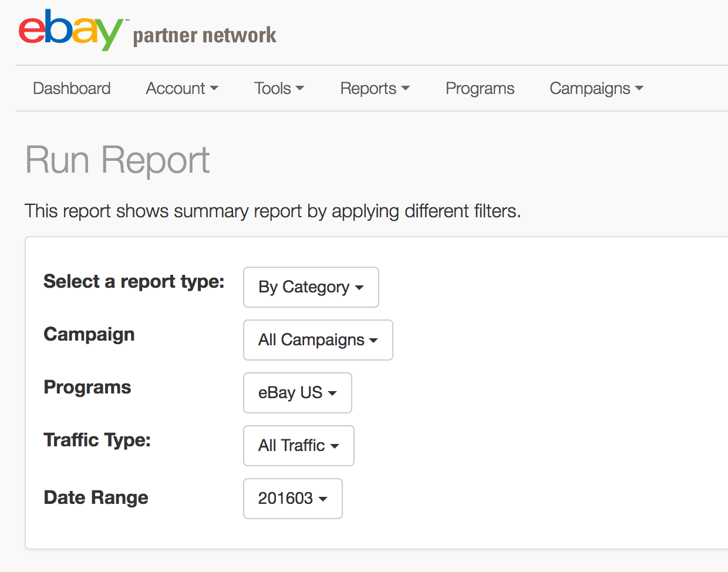The image size is (728, 572).
Task: Expand the Tools menu
Action: click(279, 88)
